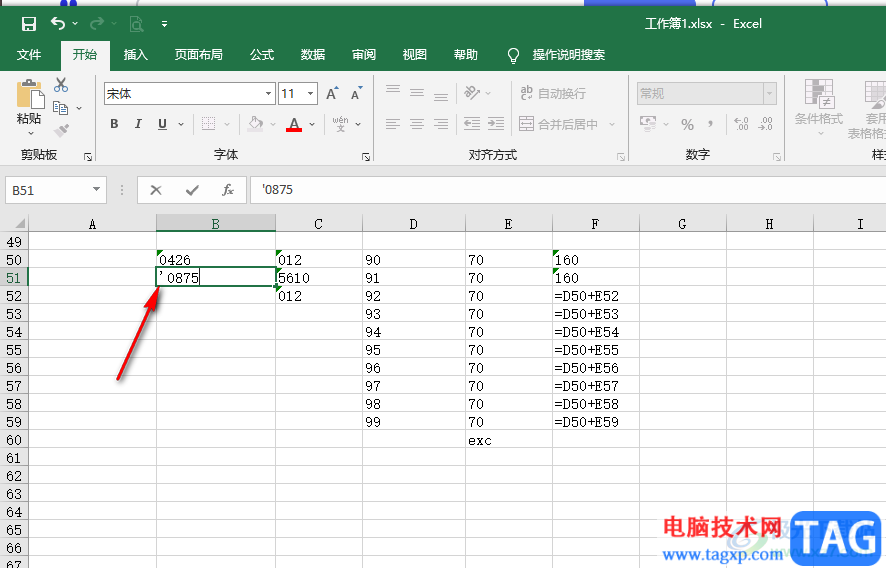Increase indent button
Screen dimensions: 886x568
[x=496, y=124]
